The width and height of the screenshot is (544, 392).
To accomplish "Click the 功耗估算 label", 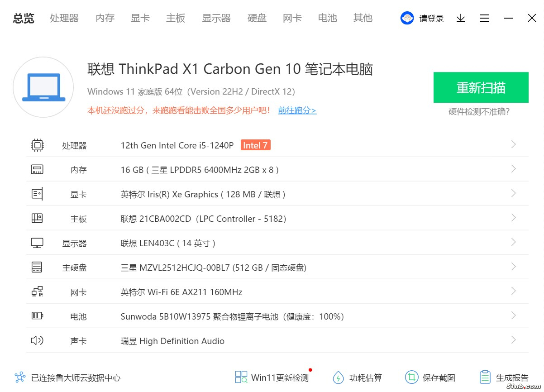I will (366, 378).
